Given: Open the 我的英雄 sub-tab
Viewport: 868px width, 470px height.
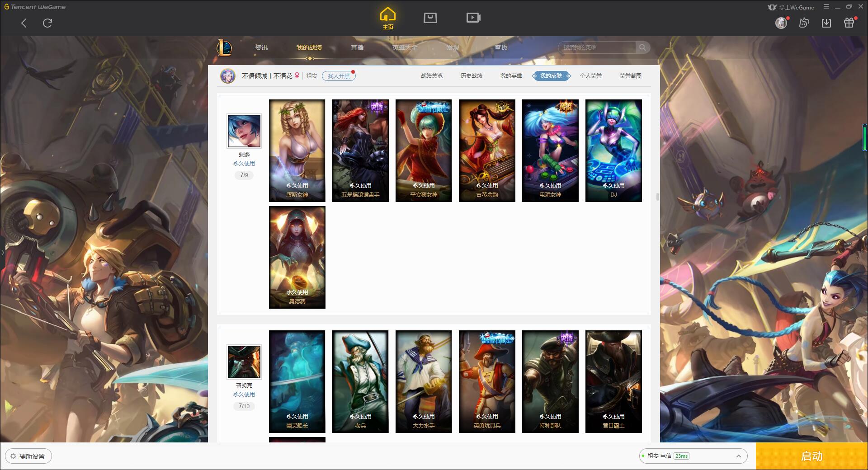Looking at the screenshot, I should pyautogui.click(x=511, y=76).
